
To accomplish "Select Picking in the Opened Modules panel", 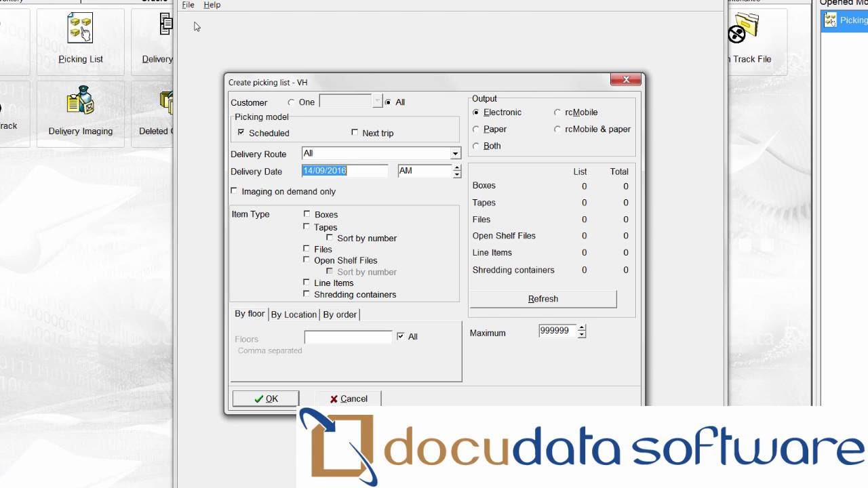I will pyautogui.click(x=845, y=20).
